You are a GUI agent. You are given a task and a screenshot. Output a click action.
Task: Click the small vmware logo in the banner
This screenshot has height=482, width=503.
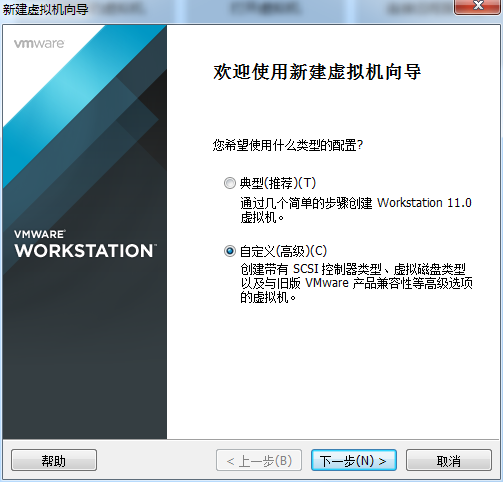(39, 44)
